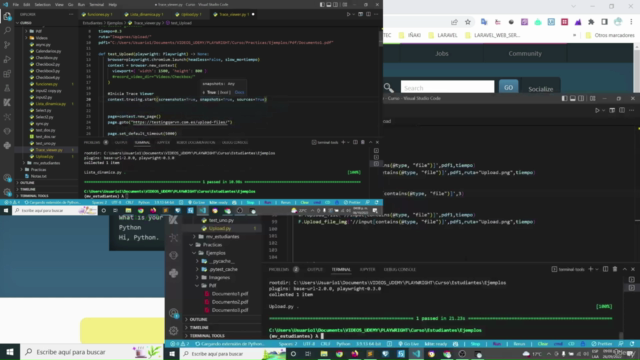Click Go Live in Trace_viewer window status bar
640x360 pixels.
coord(197,202)
